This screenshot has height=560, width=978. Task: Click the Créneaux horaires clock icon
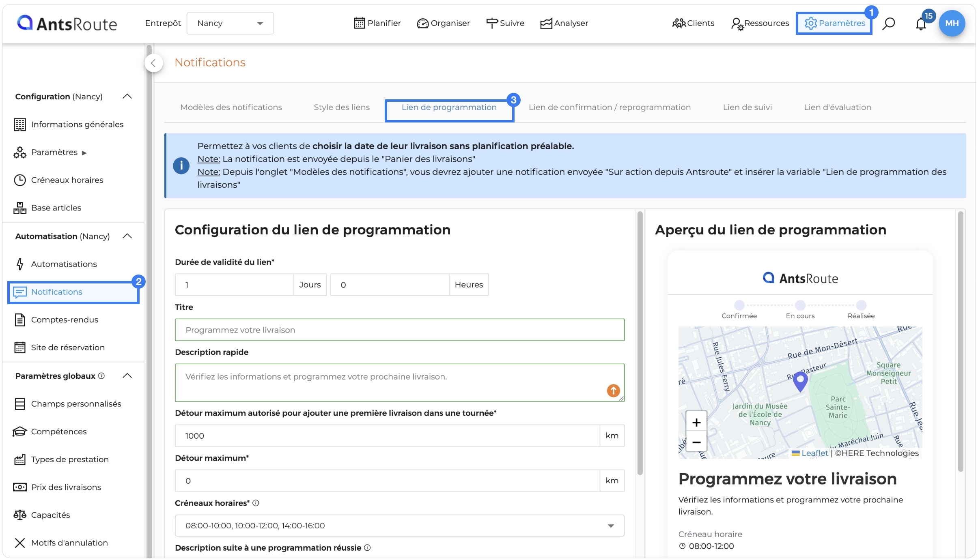[x=19, y=180]
